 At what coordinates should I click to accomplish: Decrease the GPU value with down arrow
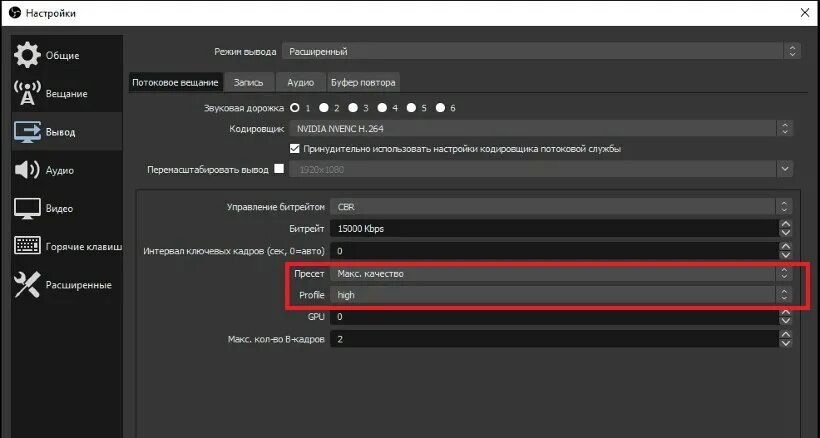point(785,321)
